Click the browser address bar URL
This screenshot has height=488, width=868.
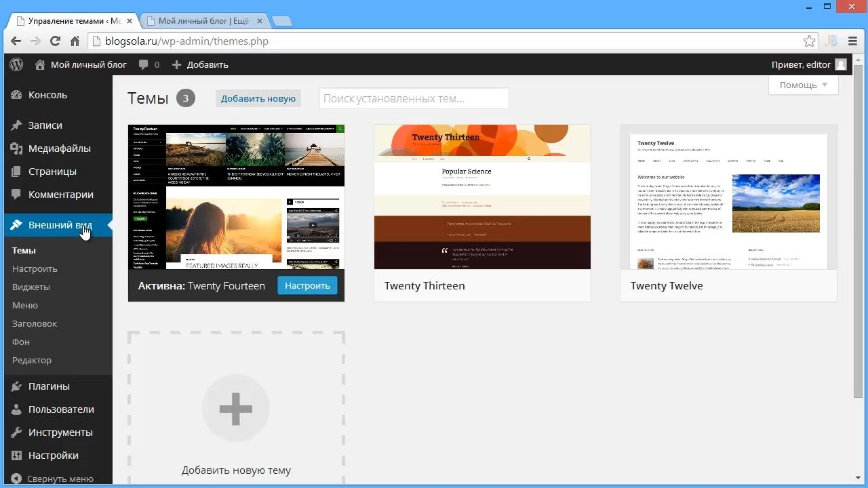pos(186,41)
